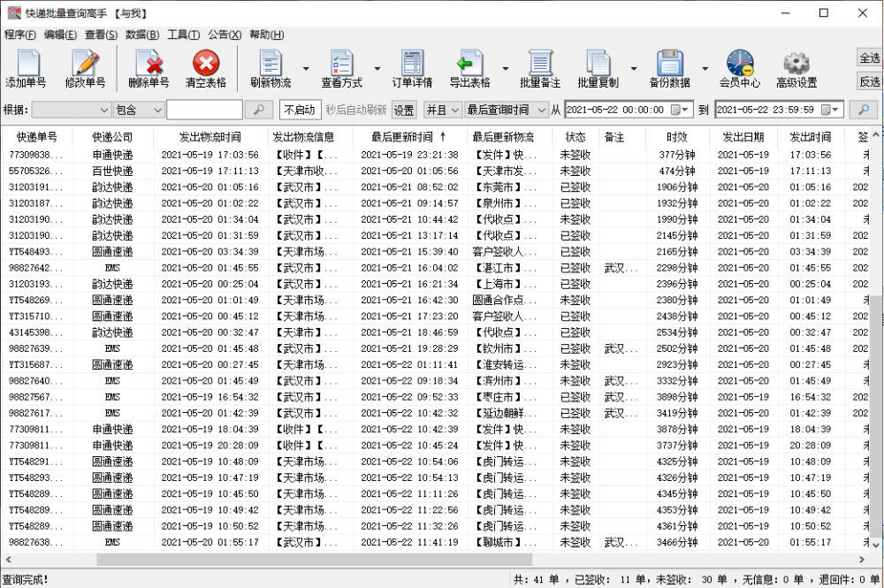Open the 最后查询时间 dropdown
This screenshot has width=884, height=588.
pos(507,110)
